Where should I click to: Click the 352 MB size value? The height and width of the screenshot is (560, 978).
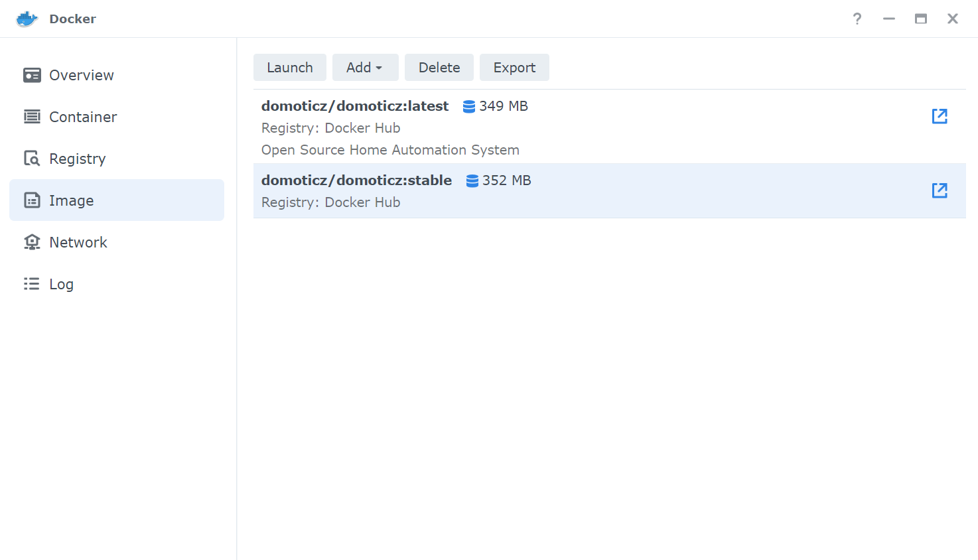(507, 180)
